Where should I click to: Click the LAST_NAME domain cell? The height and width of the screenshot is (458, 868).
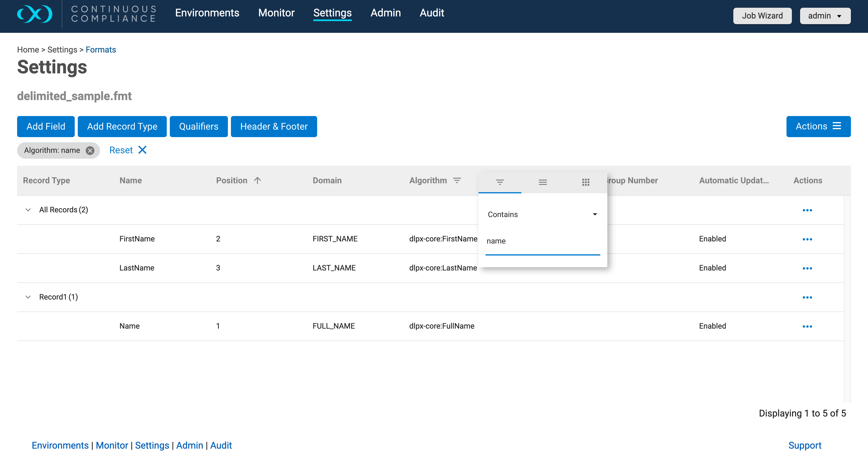(x=334, y=268)
